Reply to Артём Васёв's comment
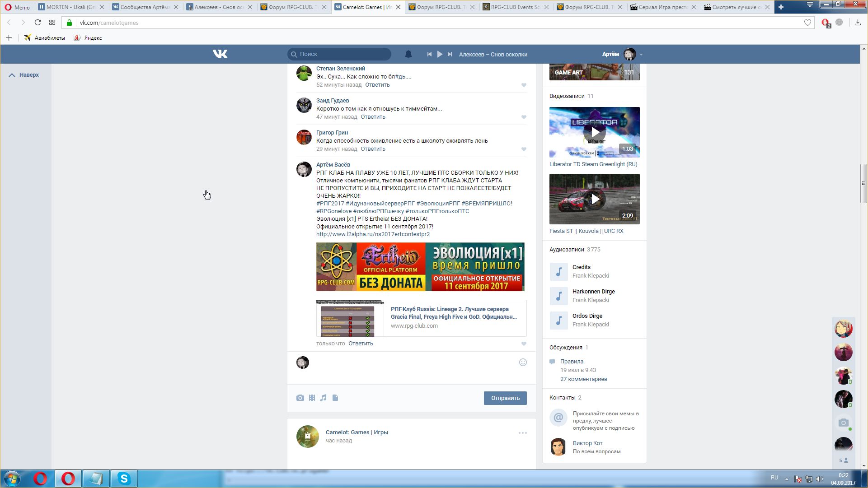The width and height of the screenshot is (868, 488). (361, 344)
